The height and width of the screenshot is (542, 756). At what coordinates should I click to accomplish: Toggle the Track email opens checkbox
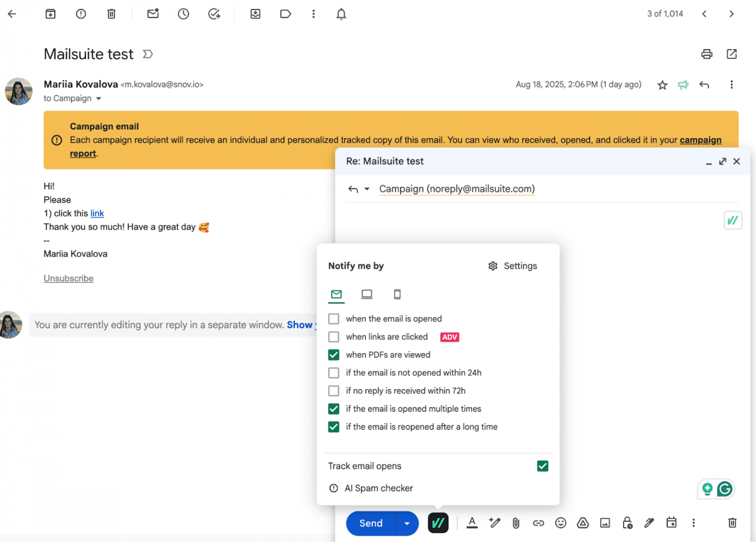click(x=542, y=466)
